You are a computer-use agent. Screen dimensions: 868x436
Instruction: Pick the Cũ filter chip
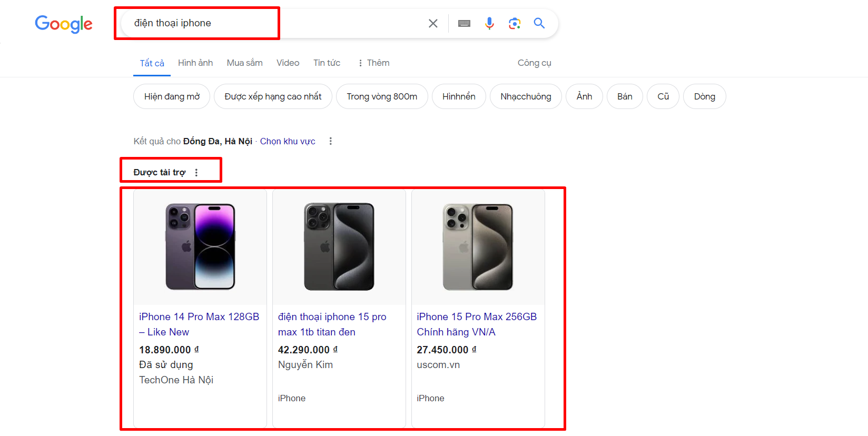tap(663, 96)
